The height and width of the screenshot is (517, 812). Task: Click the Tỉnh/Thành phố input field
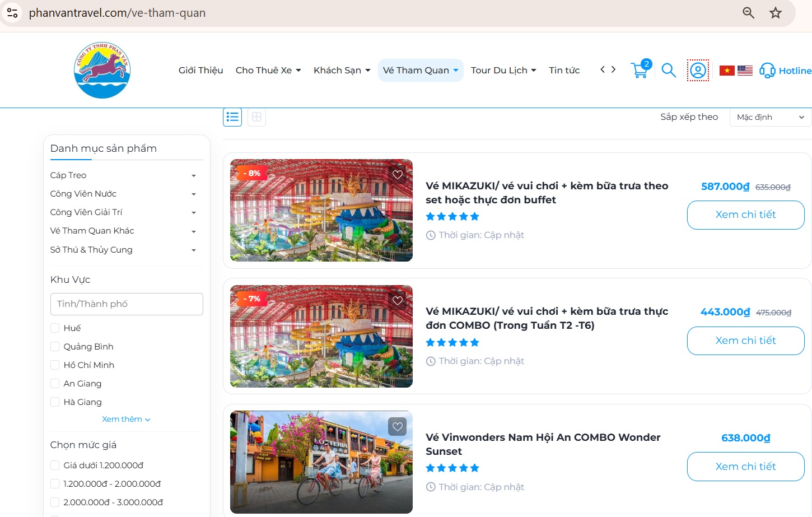[127, 304]
